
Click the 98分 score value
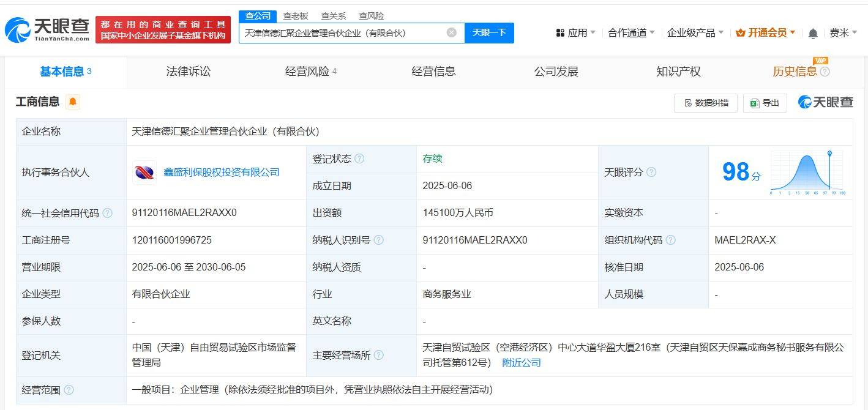741,172
